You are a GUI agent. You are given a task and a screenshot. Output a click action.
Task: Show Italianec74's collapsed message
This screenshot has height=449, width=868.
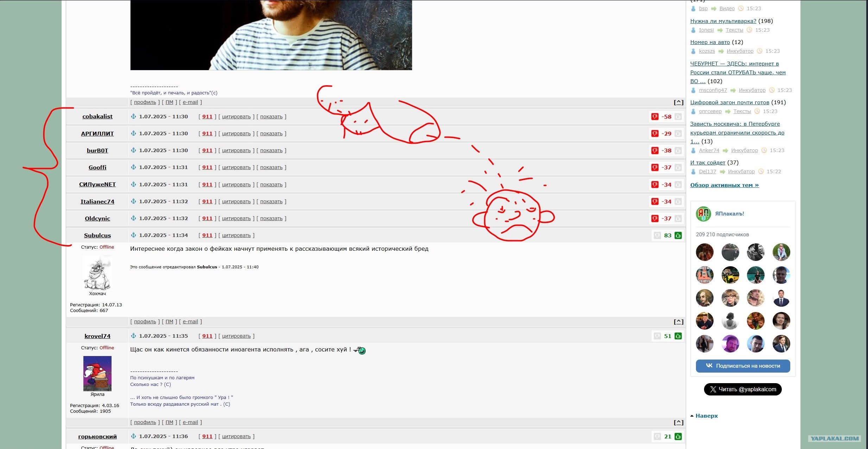[x=271, y=201]
